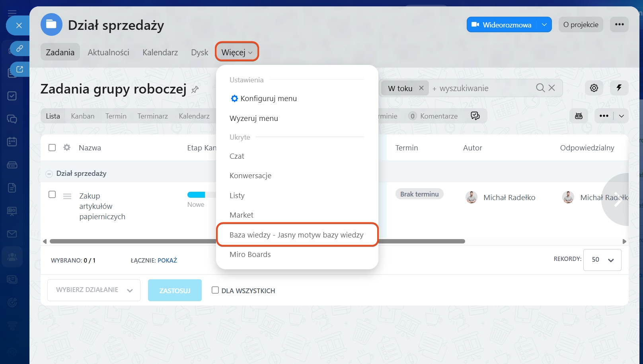Screen dimensions: 643x364
Task: Switch to the Zadania tab
Action: [60, 52]
